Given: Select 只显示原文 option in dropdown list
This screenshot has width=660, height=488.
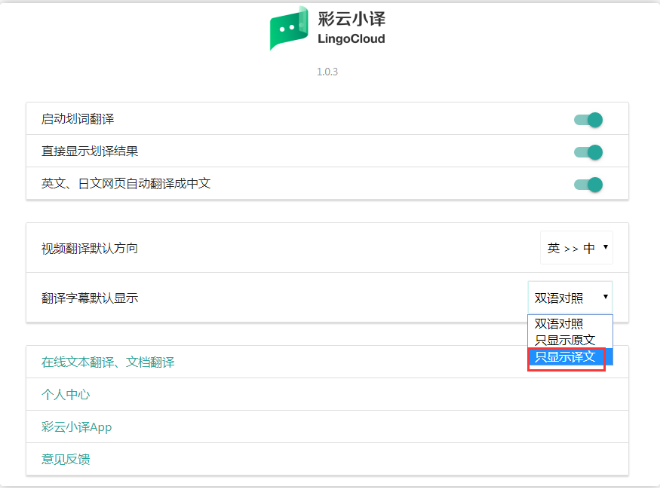Looking at the screenshot, I should 570,340.
